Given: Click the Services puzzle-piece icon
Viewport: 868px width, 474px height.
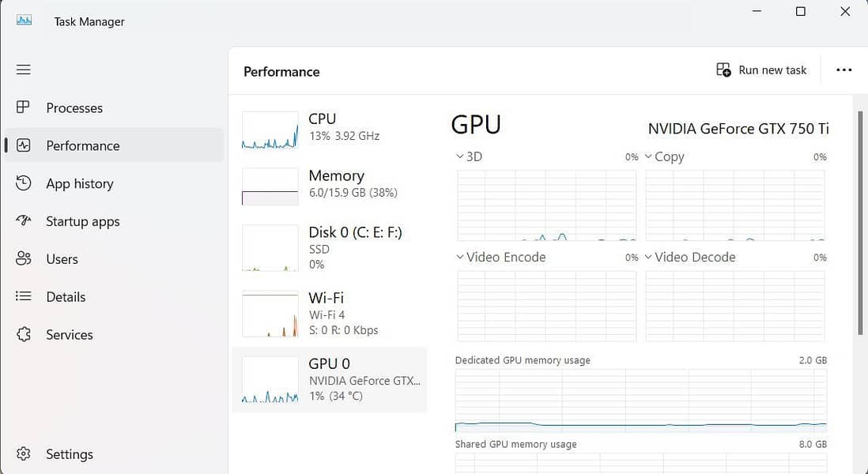Looking at the screenshot, I should pyautogui.click(x=24, y=335).
